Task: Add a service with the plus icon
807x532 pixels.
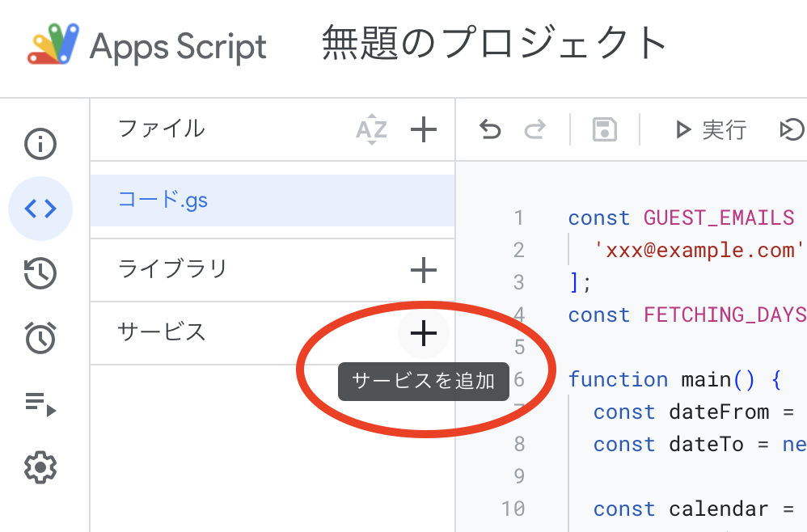Action: [x=423, y=333]
